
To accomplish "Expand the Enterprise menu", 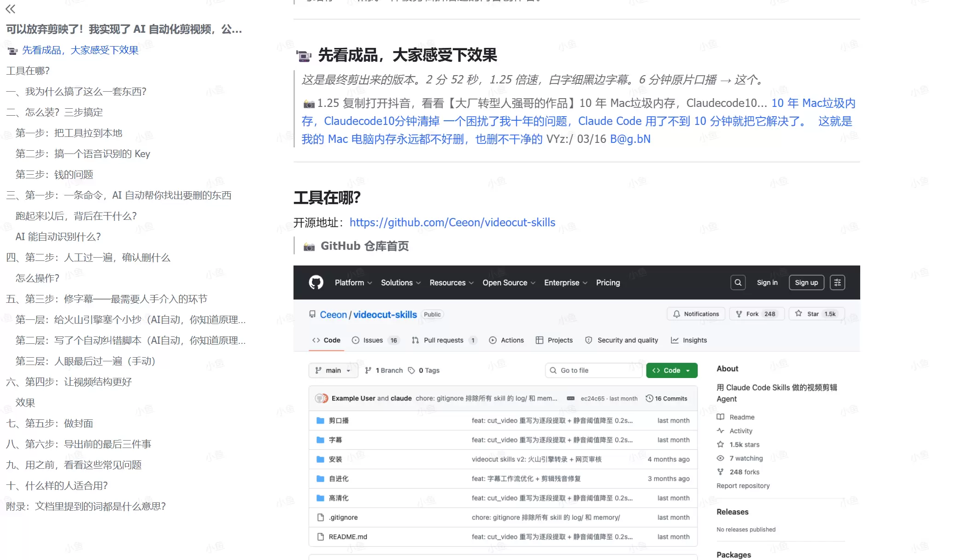I will pos(565,283).
